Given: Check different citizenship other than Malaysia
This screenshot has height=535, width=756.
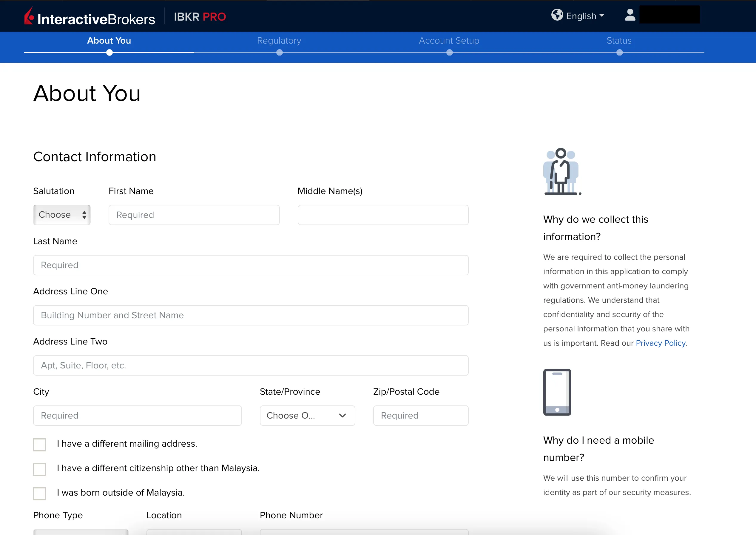Looking at the screenshot, I should (x=40, y=469).
